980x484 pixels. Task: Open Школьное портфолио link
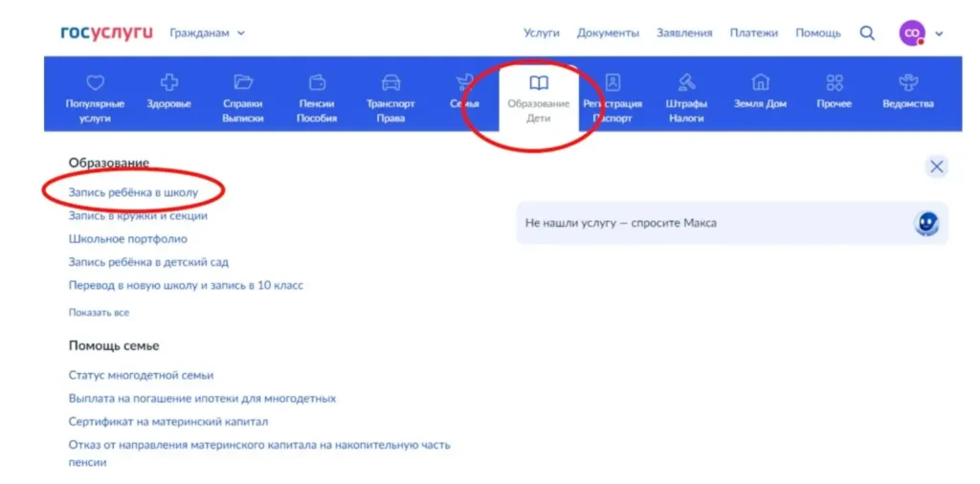[127, 239]
